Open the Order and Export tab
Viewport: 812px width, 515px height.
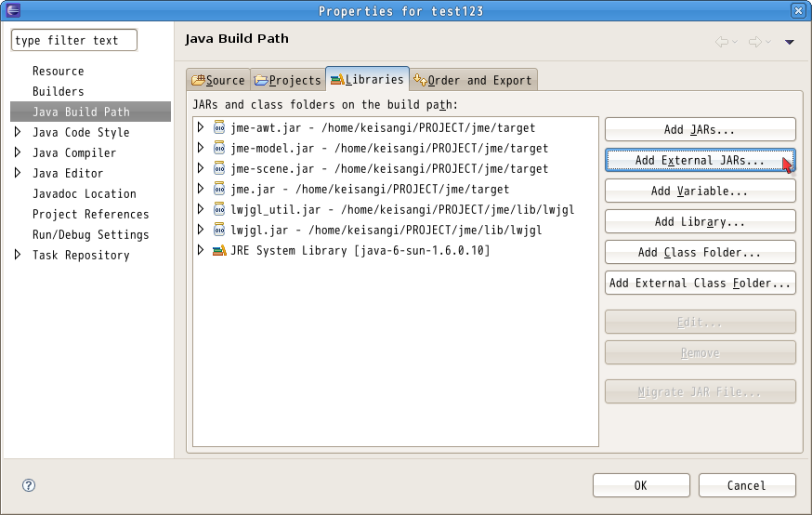[x=473, y=80]
